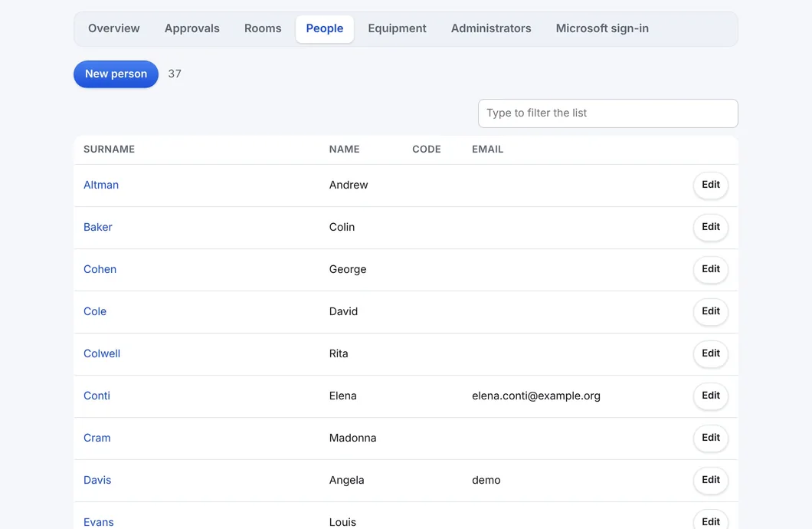The height and width of the screenshot is (529, 812).
Task: Open the Baker surname link
Action: [98, 227]
